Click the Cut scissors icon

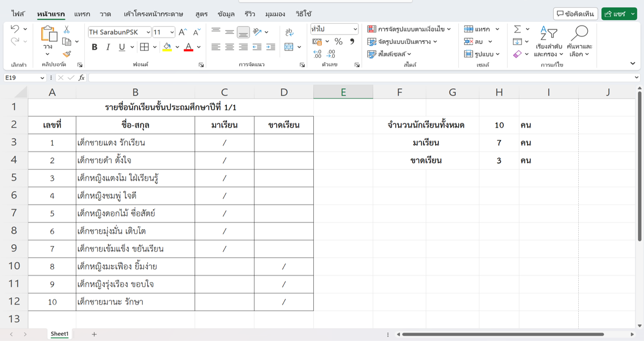click(x=66, y=30)
